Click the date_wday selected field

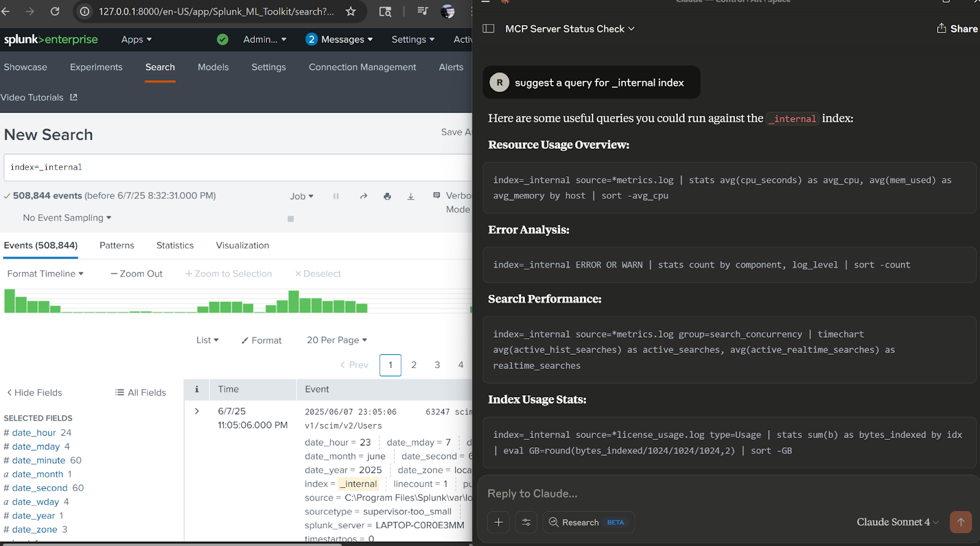click(x=36, y=502)
